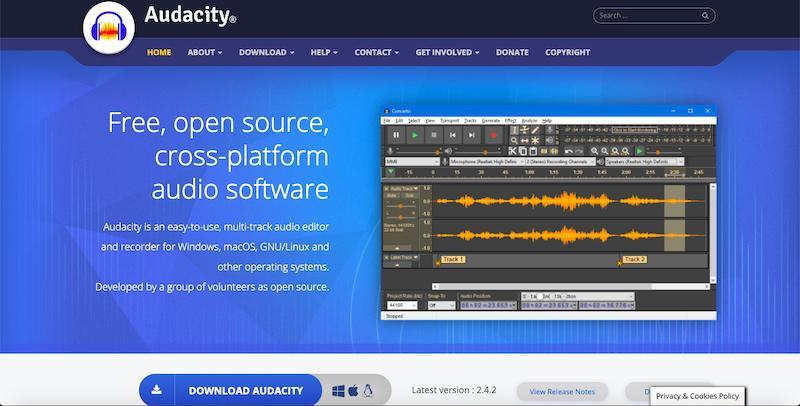Click the Skip to End button
The width and height of the screenshot is (800, 406).
[471, 135]
